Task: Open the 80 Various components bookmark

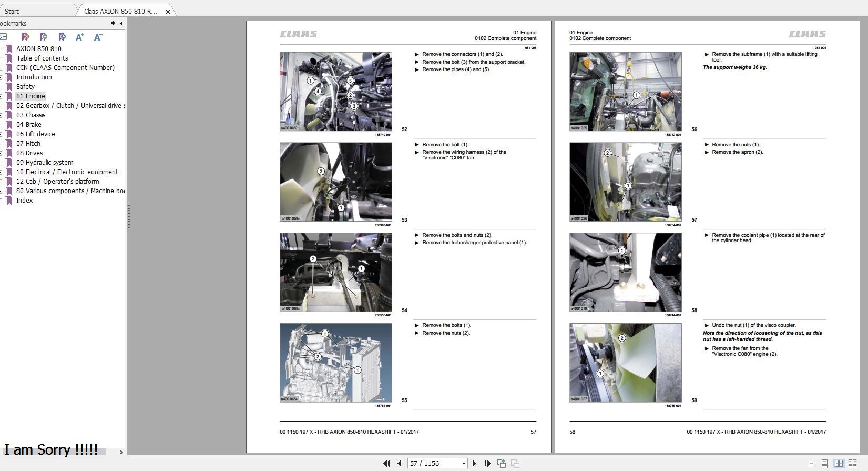Action: coord(70,191)
